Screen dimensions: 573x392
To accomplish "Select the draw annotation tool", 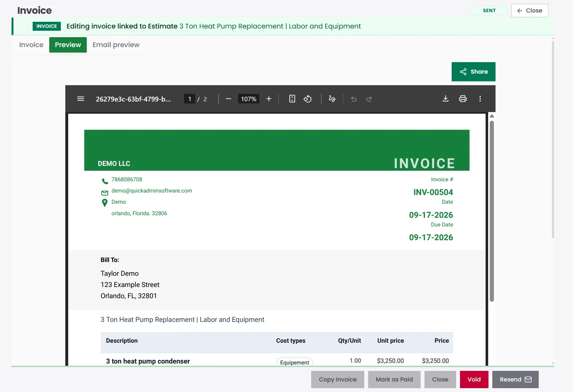I will [x=332, y=99].
